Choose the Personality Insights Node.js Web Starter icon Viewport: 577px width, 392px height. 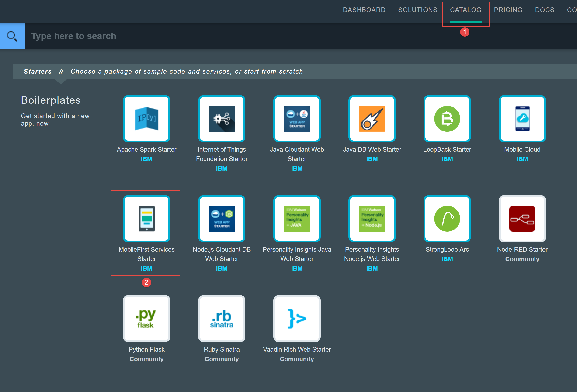point(372,219)
